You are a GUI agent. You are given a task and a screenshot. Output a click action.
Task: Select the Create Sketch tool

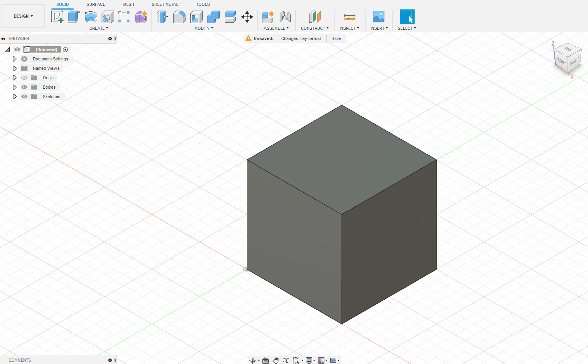pos(57,17)
